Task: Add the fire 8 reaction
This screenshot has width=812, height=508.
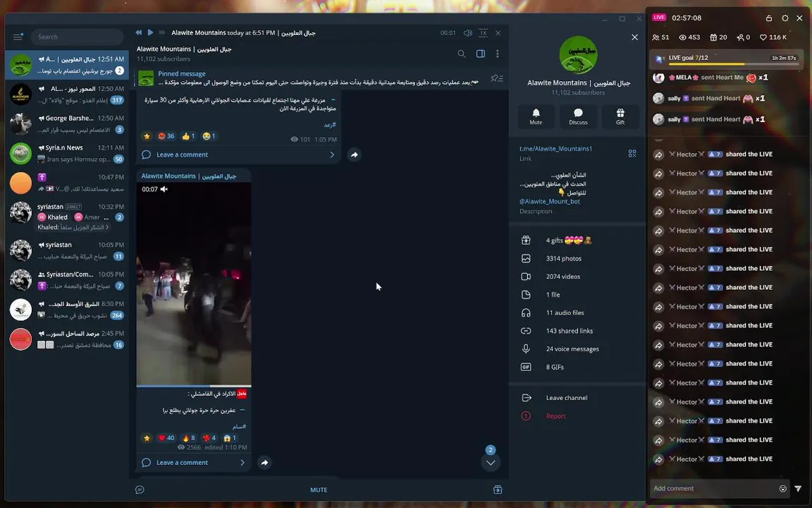Action: pyautogui.click(x=188, y=438)
